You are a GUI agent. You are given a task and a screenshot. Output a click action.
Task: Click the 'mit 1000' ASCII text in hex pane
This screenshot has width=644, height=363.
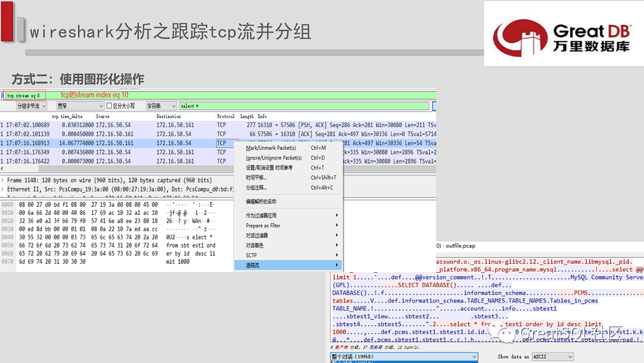(178, 262)
